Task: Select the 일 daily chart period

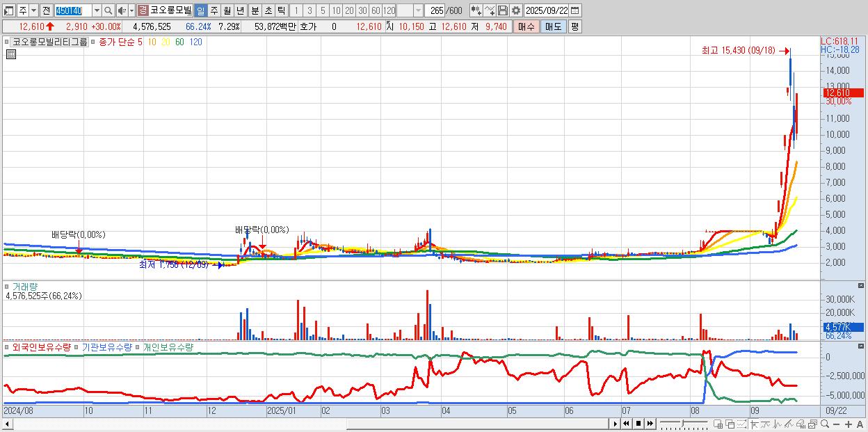Action: point(201,10)
